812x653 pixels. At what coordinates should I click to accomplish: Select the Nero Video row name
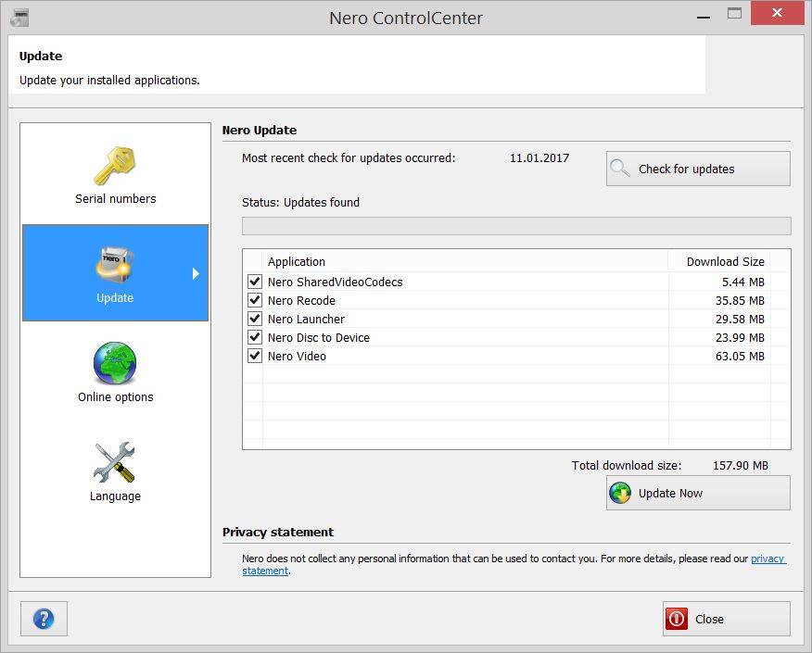click(297, 357)
